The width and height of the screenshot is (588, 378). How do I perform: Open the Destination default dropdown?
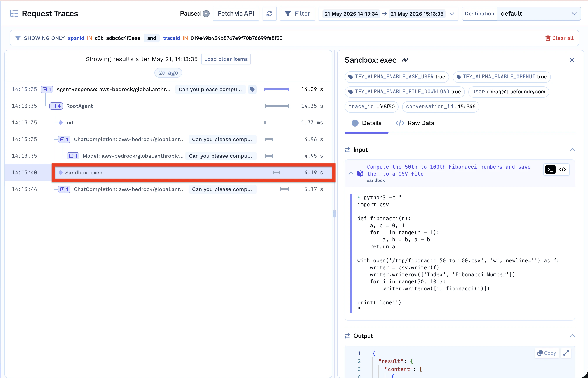point(539,14)
